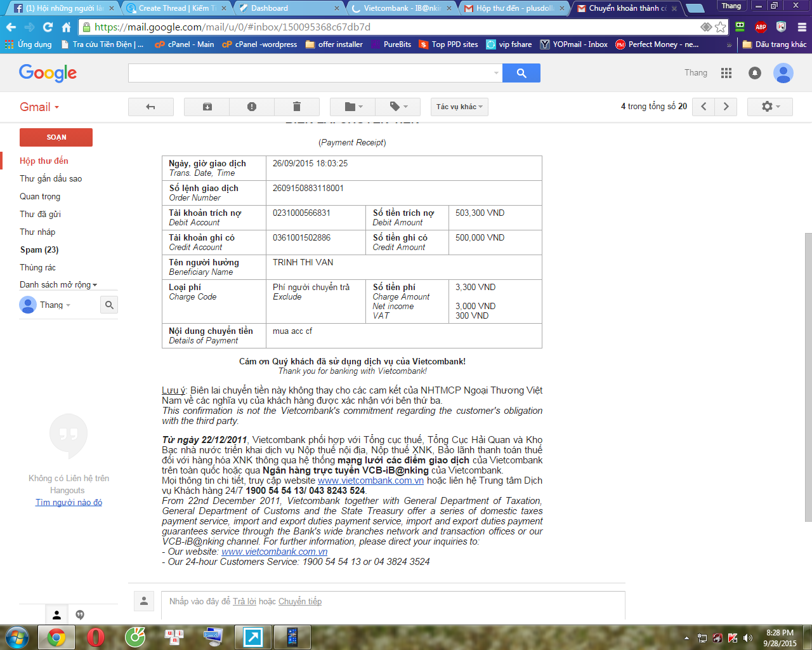Image resolution: width=812 pixels, height=650 pixels.
Task: Open the Chrome home page
Action: pyautogui.click(x=66, y=27)
